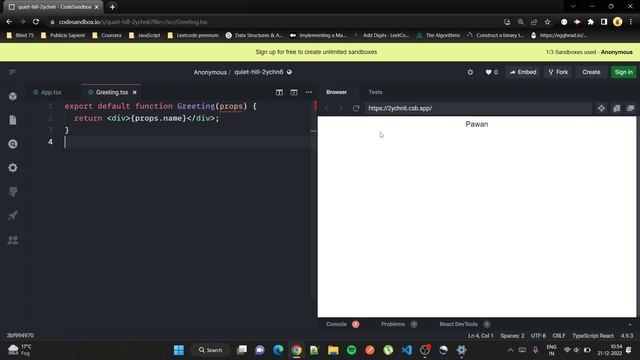Open Chrome profile avatar

coord(618,22)
